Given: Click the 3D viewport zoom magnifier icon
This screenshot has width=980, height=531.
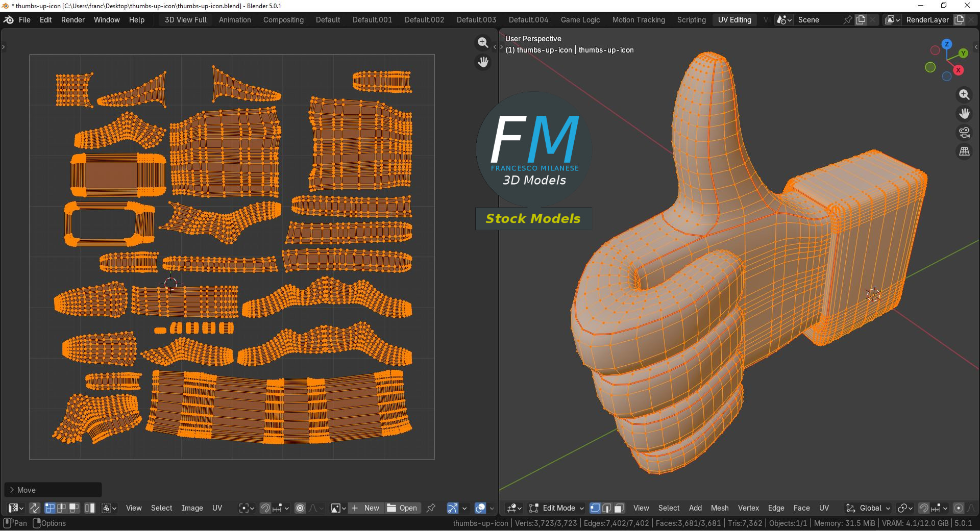Looking at the screenshot, I should click(964, 94).
